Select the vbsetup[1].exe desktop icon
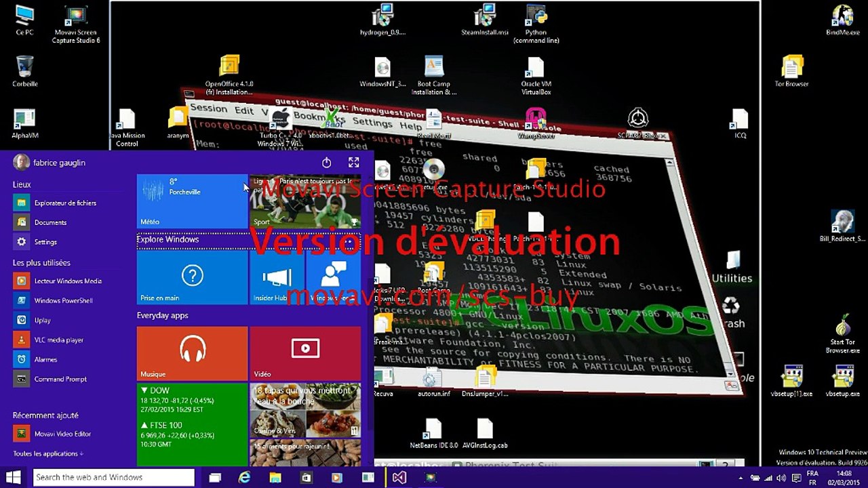Viewport: 868px width, 488px height. pyautogui.click(x=791, y=381)
